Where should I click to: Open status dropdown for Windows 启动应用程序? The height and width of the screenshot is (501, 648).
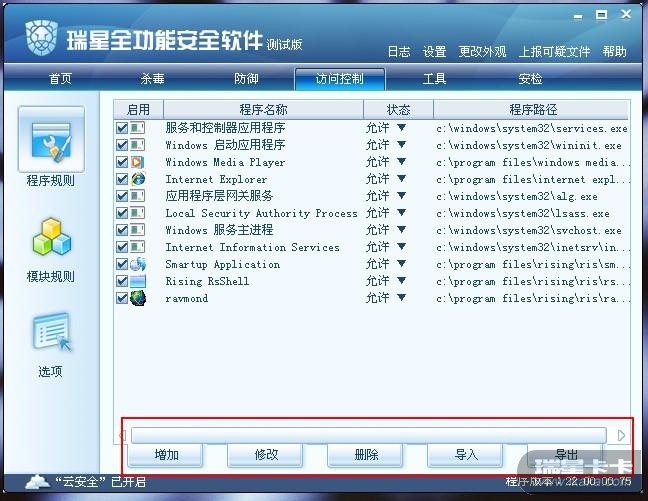tap(401, 145)
